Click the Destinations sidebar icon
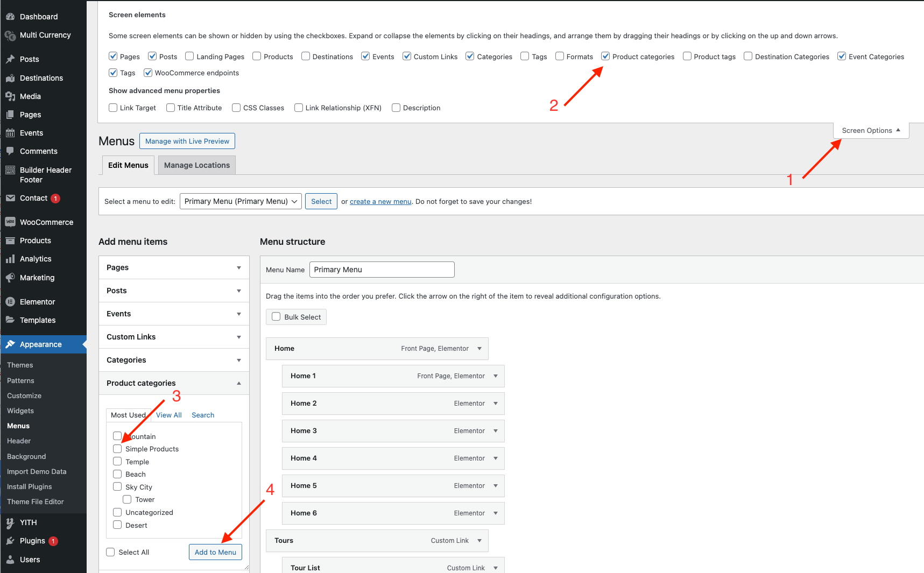Viewport: 924px width, 573px height. (10, 78)
